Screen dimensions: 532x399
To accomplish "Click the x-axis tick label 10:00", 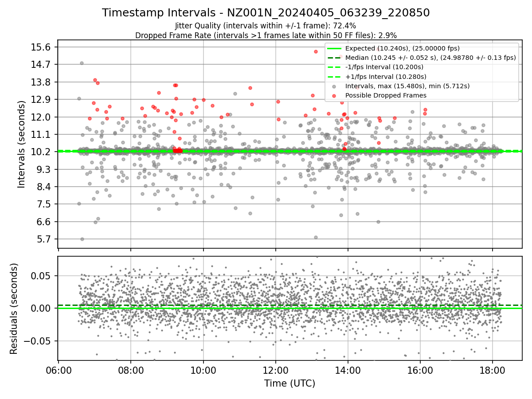I will 203,371.
